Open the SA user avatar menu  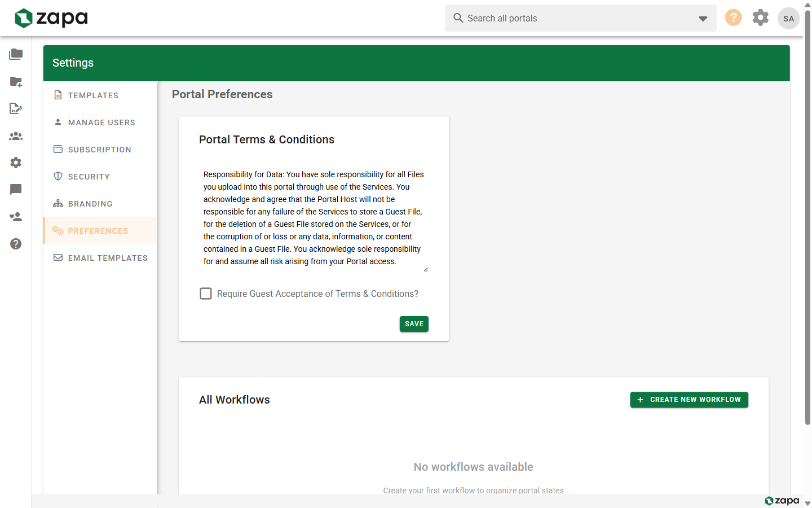(789, 18)
